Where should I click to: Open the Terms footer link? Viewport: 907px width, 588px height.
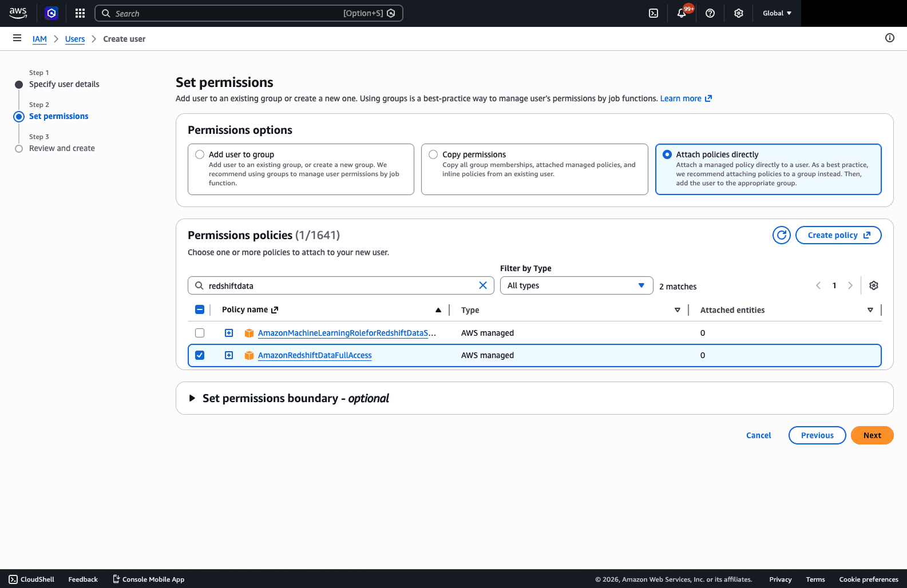(815, 579)
